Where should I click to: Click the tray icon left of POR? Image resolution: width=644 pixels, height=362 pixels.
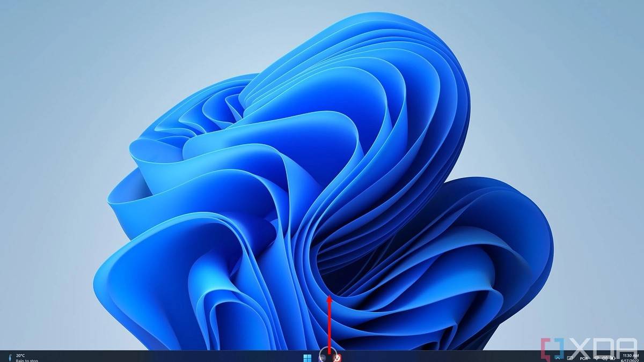tap(570, 358)
